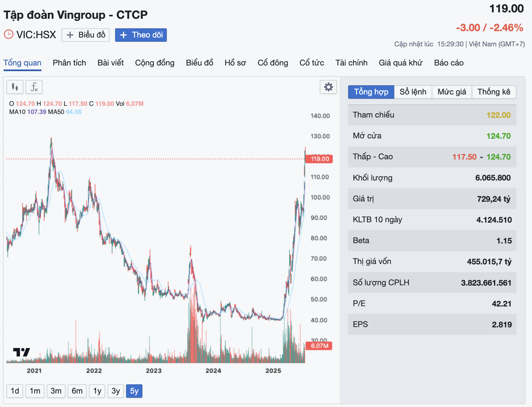The image size is (532, 407).
Task: Select the Tổng hợp panel tab
Action: [371, 92]
